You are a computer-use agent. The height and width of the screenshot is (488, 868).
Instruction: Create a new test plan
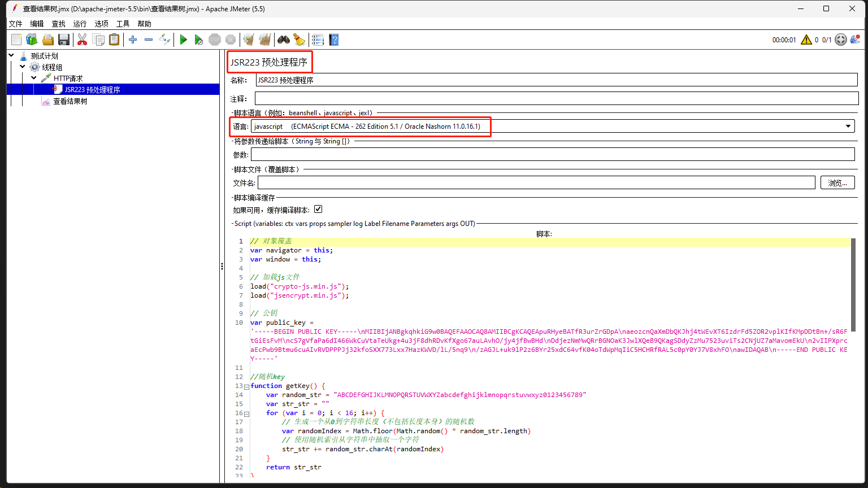point(16,40)
